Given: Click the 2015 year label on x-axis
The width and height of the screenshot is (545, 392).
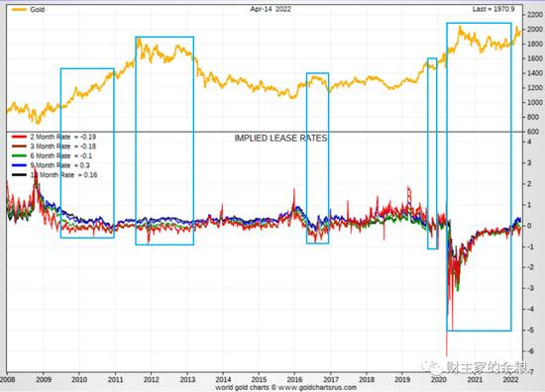Looking at the screenshot, I should pos(259,379).
